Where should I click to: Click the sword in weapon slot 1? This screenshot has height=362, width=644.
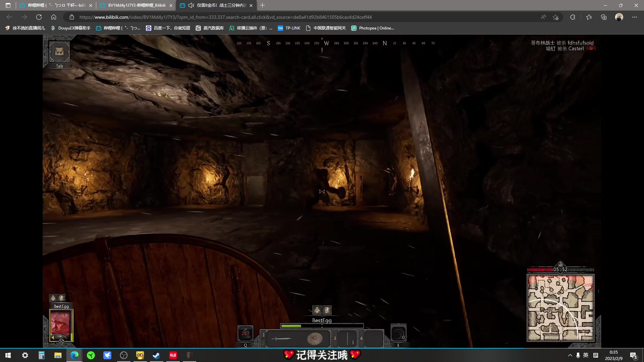pyautogui.click(x=281, y=339)
